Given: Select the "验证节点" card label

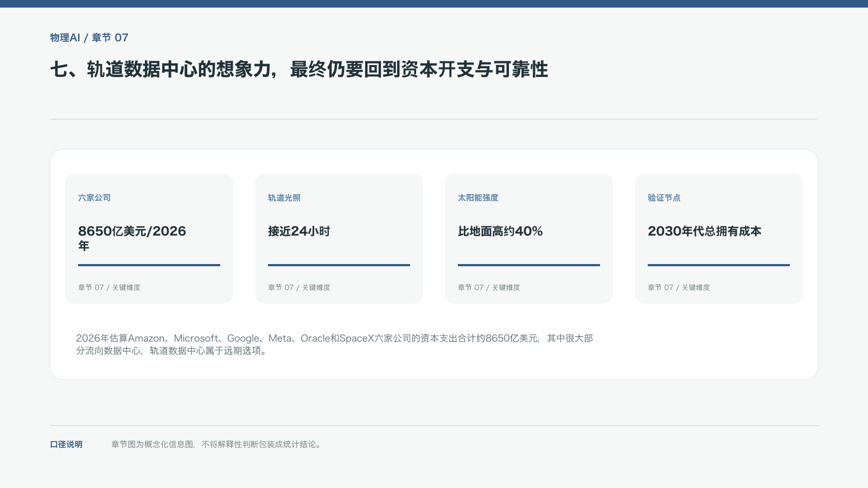Looking at the screenshot, I should [664, 198].
